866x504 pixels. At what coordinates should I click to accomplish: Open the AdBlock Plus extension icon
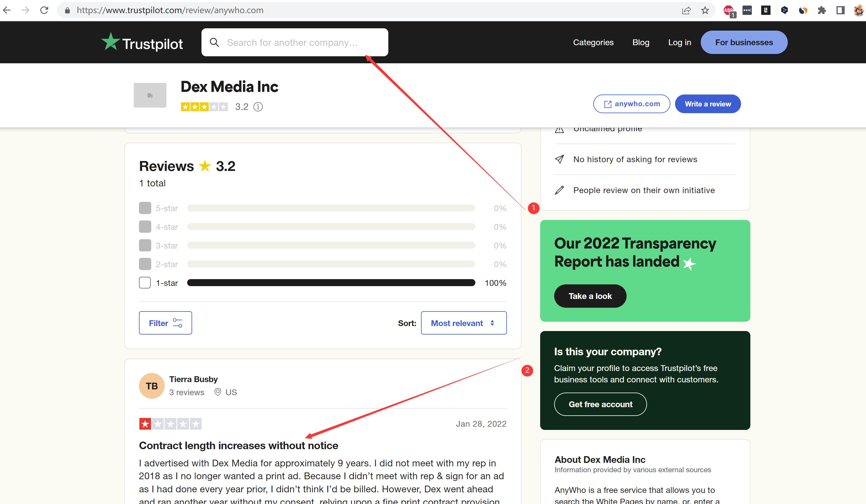click(728, 10)
